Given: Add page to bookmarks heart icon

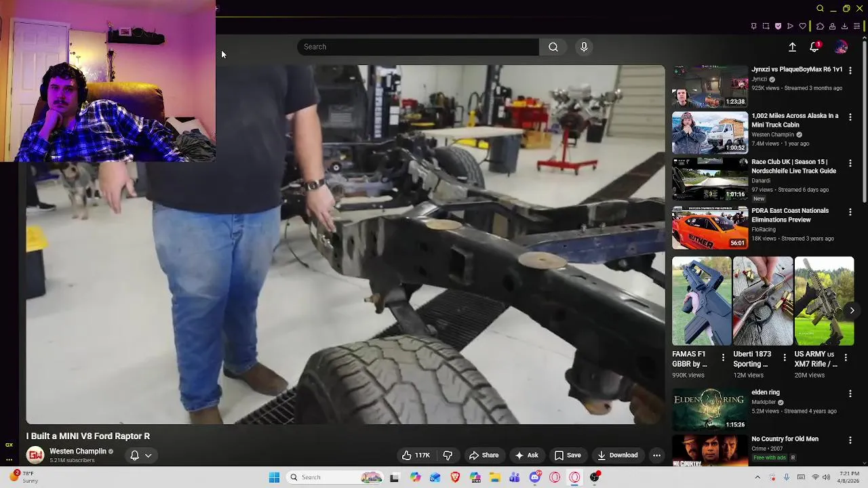Looking at the screenshot, I should point(803,26).
